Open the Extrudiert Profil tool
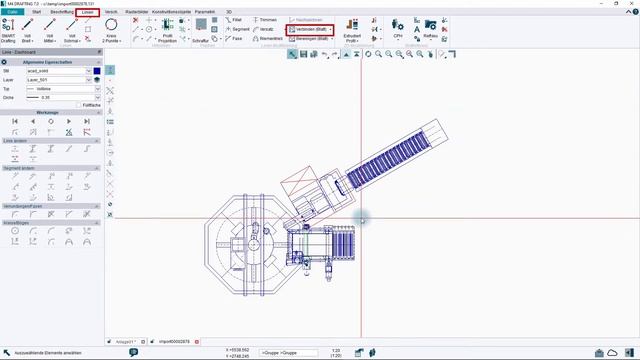Image resolution: width=640 pixels, height=360 pixels. 352,30
